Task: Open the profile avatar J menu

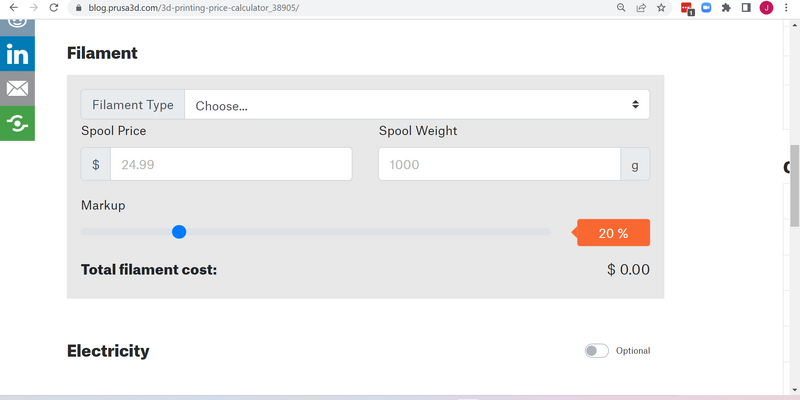Action: tap(766, 8)
